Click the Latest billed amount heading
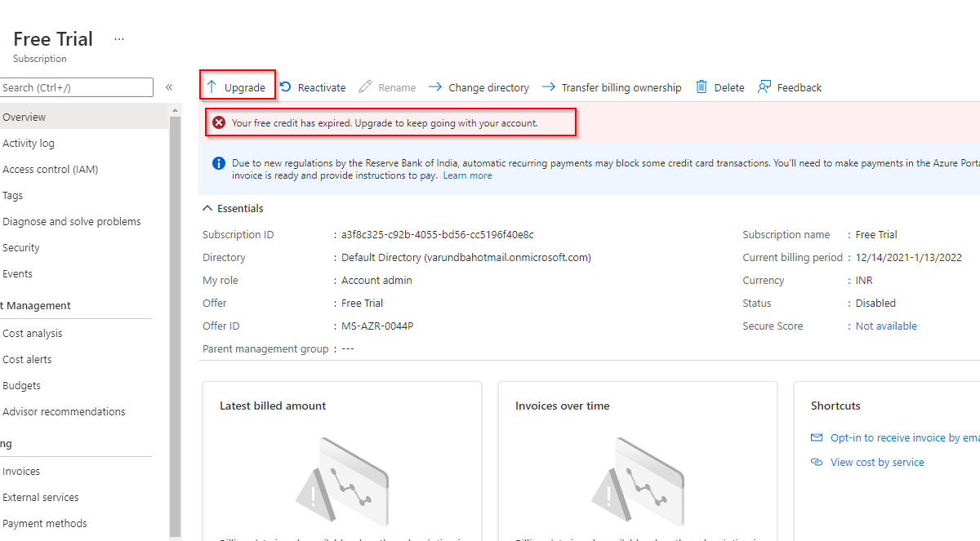980x541 pixels. pos(273,406)
